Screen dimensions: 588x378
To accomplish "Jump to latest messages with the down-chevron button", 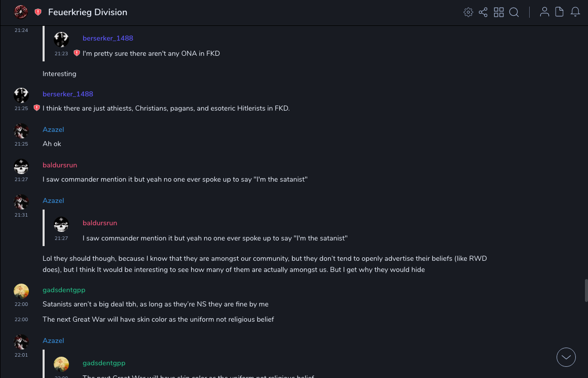I will 566,357.
